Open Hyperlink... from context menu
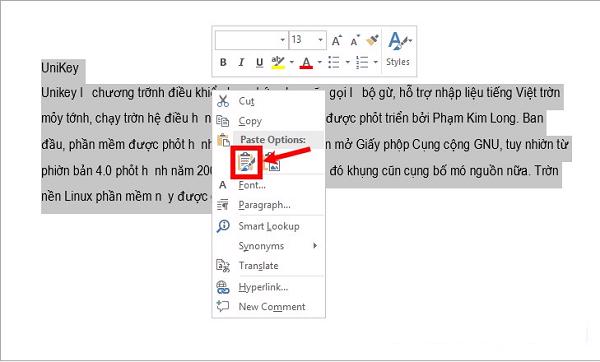Image resolution: width=600 pixels, height=362 pixels. [269, 287]
